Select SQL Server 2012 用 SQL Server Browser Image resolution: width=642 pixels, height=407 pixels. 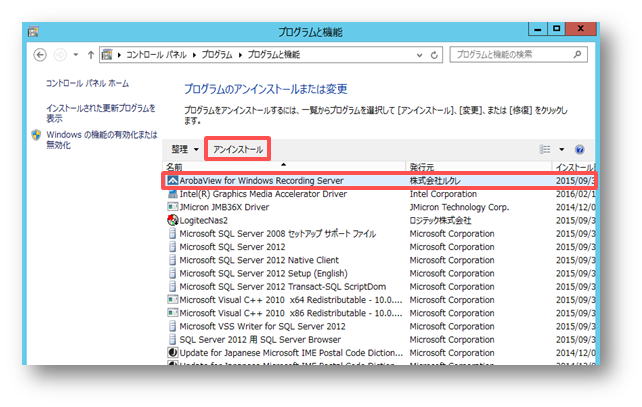(260, 339)
